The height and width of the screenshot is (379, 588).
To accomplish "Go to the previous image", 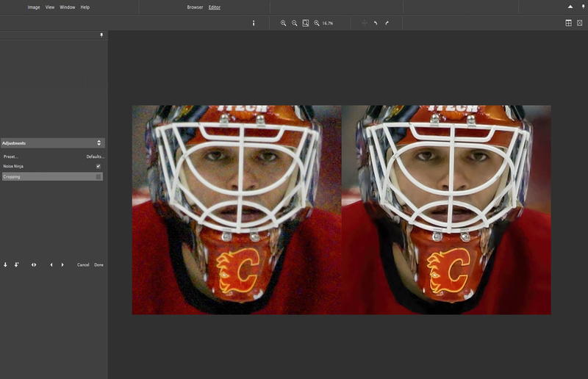I will coord(51,264).
